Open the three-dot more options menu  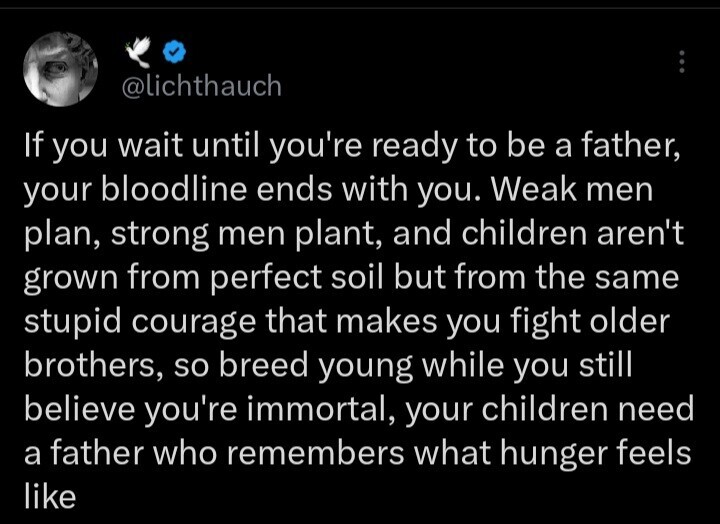[x=682, y=62]
